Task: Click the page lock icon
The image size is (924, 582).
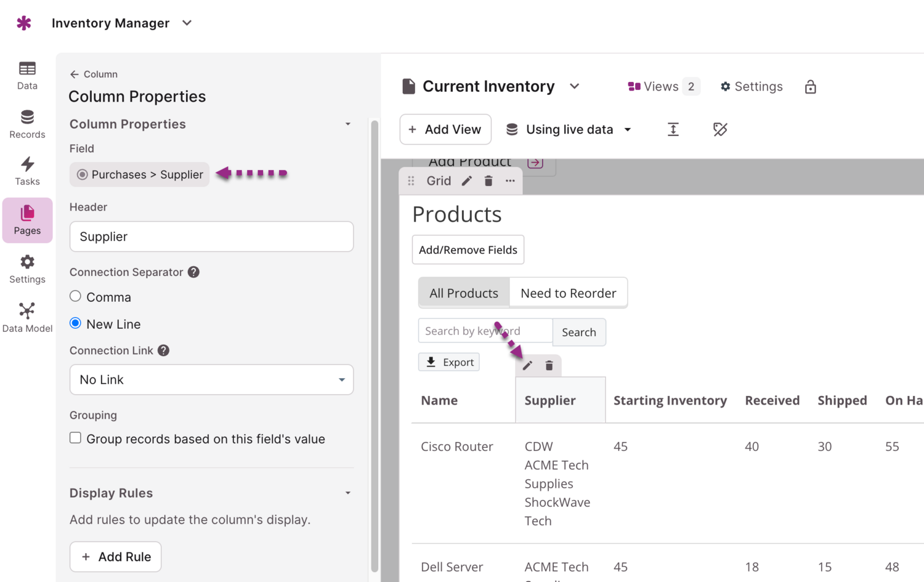Action: click(810, 87)
